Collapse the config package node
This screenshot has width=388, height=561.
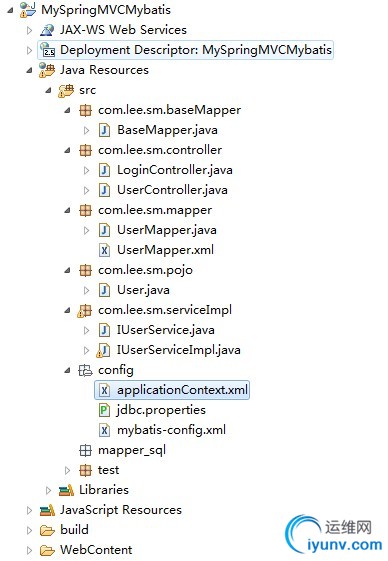point(67,371)
